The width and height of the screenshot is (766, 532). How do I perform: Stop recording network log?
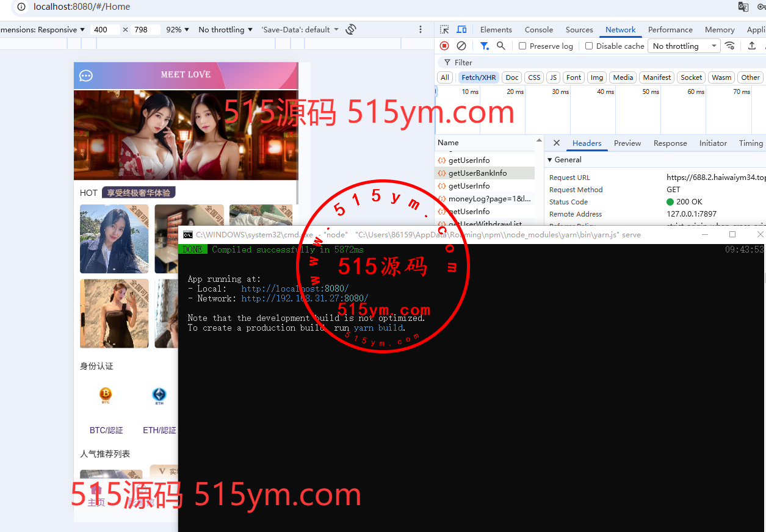[444, 46]
